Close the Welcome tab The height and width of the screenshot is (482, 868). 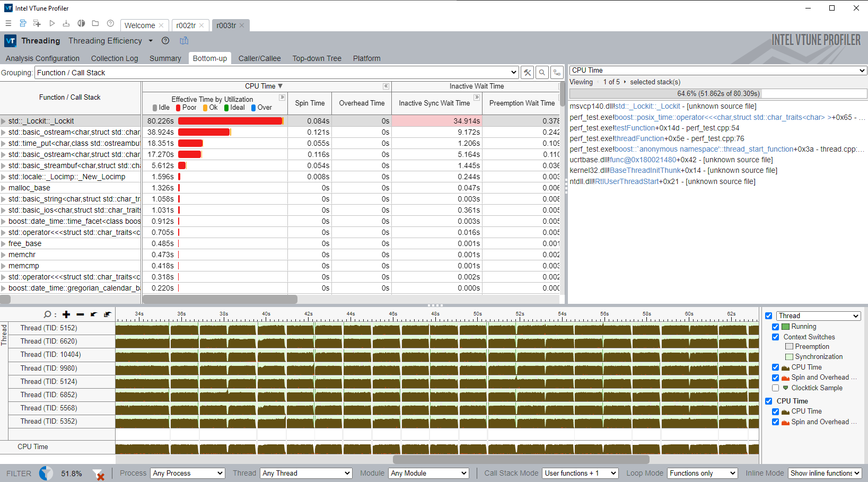[x=161, y=25]
